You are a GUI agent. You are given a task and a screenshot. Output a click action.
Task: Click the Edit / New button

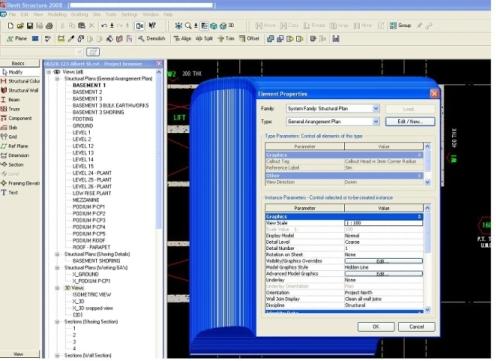tap(410, 122)
